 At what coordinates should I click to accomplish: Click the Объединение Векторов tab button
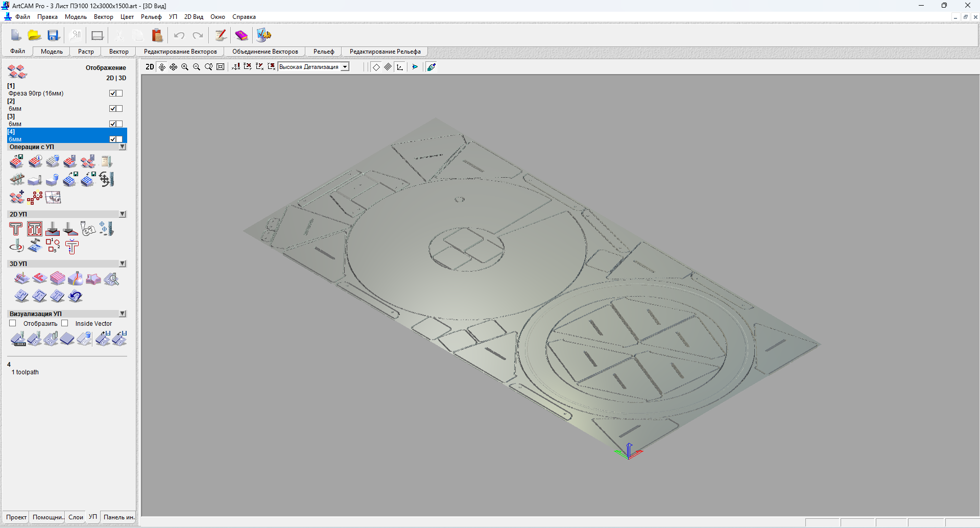[x=265, y=52]
